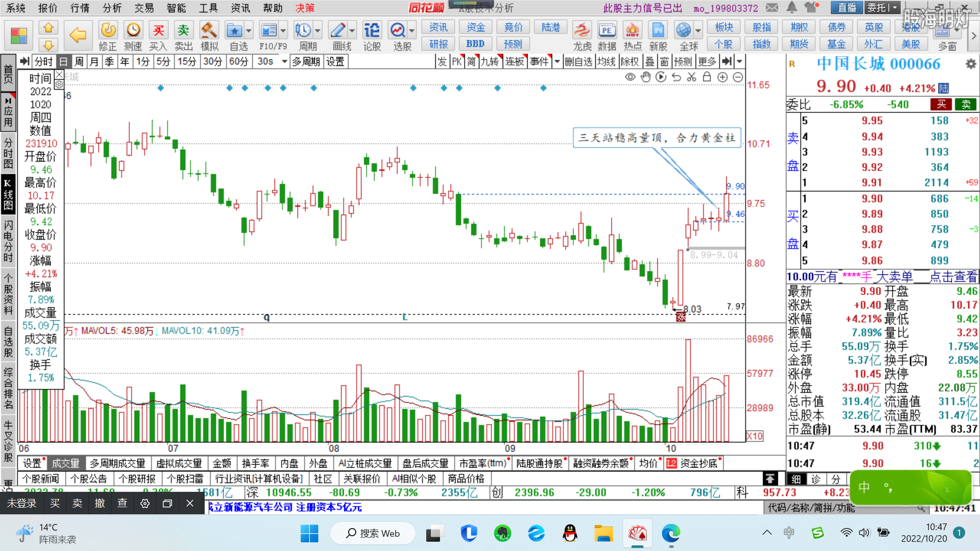Expand the 自选 dropdown arrow
The height and width of the screenshot is (551, 980).
coord(249,31)
